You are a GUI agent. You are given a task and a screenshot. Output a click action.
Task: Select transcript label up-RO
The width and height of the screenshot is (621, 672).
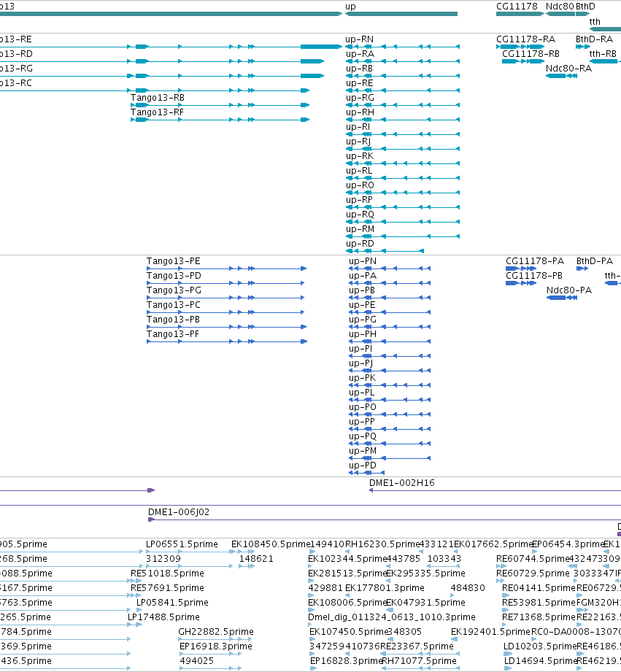pyautogui.click(x=360, y=185)
